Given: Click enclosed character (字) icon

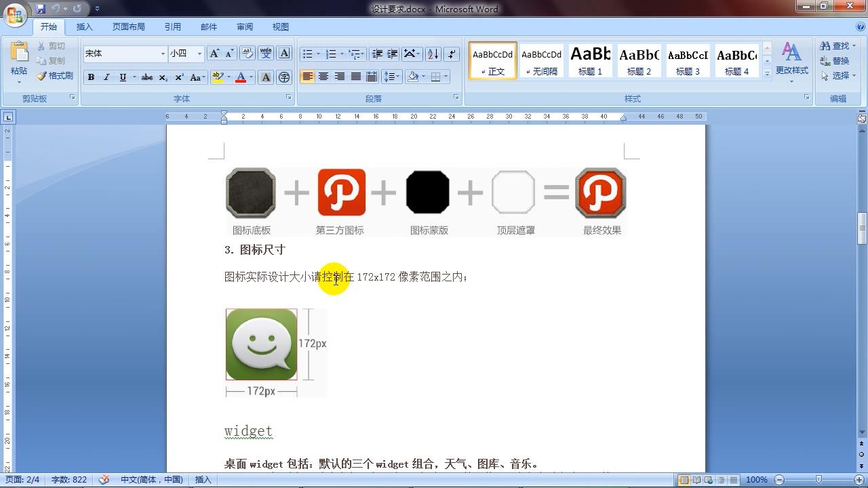Looking at the screenshot, I should coord(284,77).
